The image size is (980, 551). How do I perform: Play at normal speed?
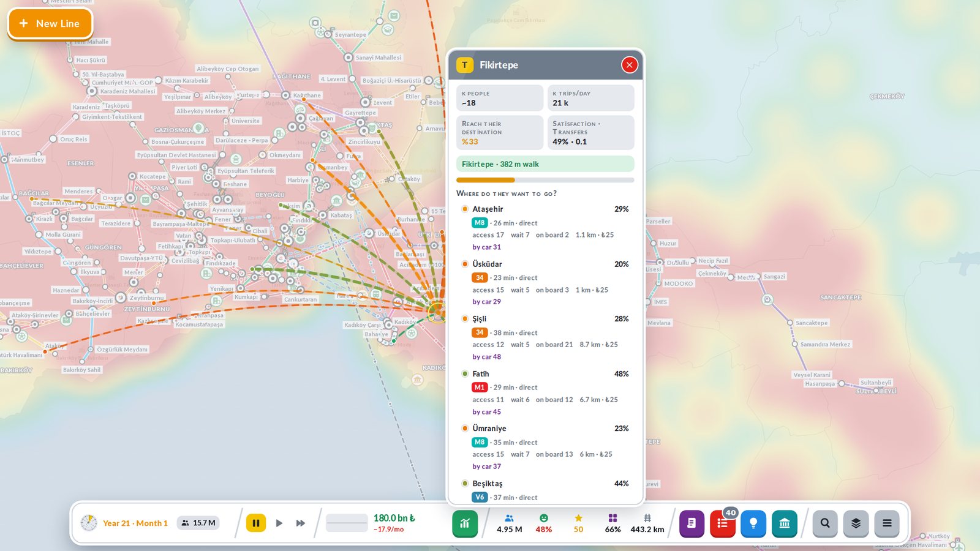[x=279, y=523]
